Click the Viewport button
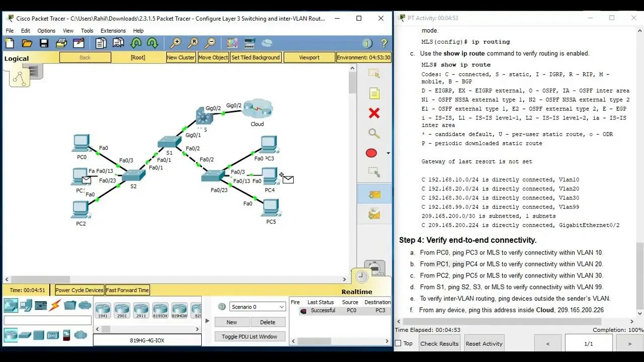 pos(309,57)
